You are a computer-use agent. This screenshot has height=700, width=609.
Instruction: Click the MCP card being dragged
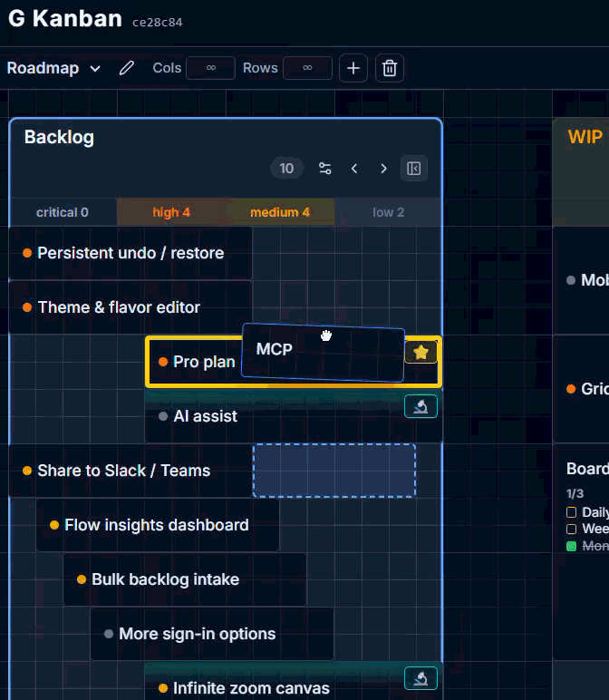[x=323, y=353]
